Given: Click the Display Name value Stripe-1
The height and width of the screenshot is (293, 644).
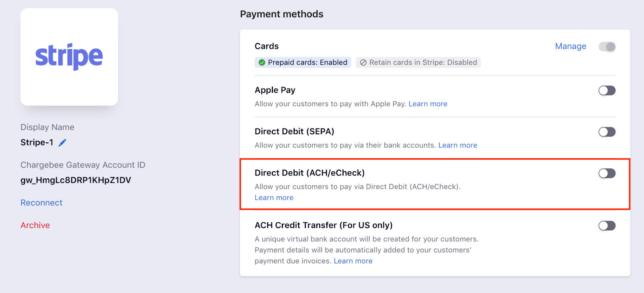Looking at the screenshot, I should (36, 142).
